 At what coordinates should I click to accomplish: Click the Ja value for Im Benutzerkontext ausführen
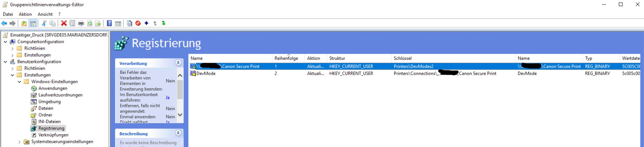168,97
